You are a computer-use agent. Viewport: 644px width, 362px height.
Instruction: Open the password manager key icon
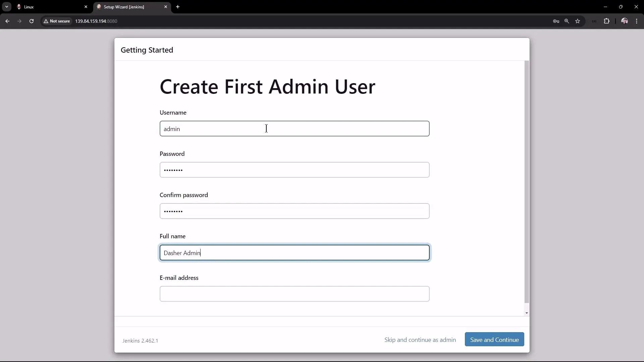click(556, 21)
